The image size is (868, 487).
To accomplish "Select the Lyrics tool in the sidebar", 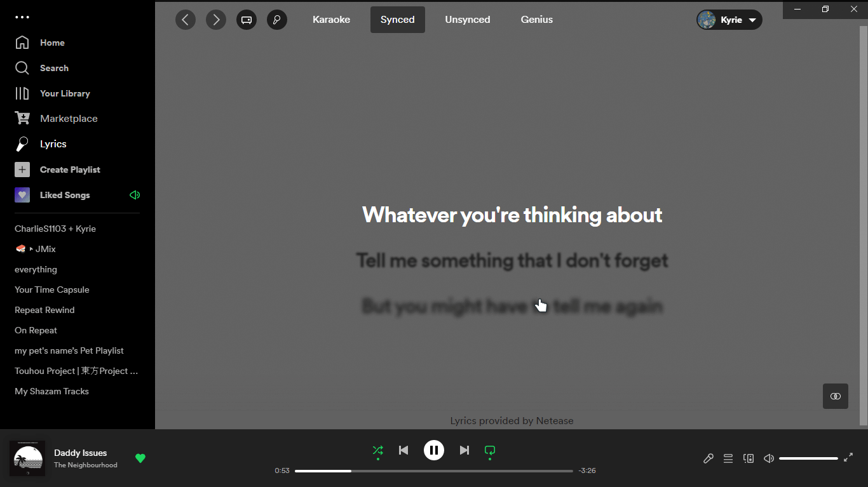I will click(x=53, y=143).
